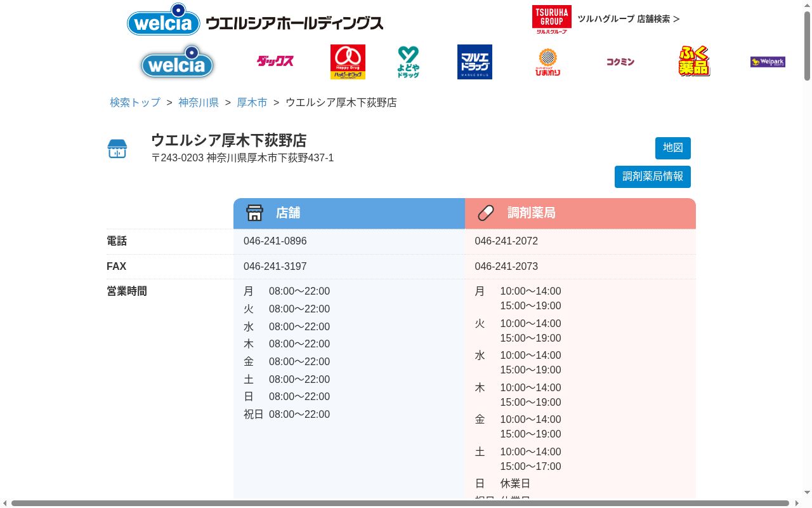Viewport: 812px width, 508px height.
Task: Click the FAX row label
Action: [117, 267]
